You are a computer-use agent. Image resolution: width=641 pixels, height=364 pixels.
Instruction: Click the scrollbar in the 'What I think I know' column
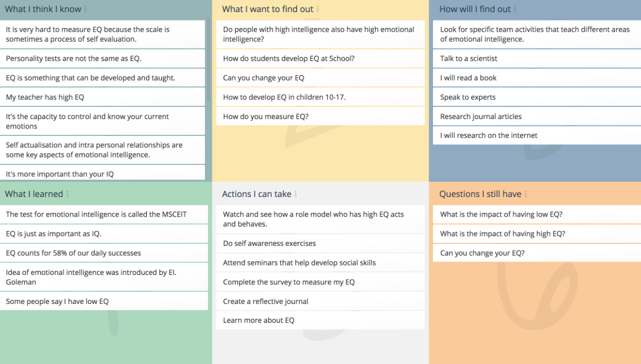point(209,58)
